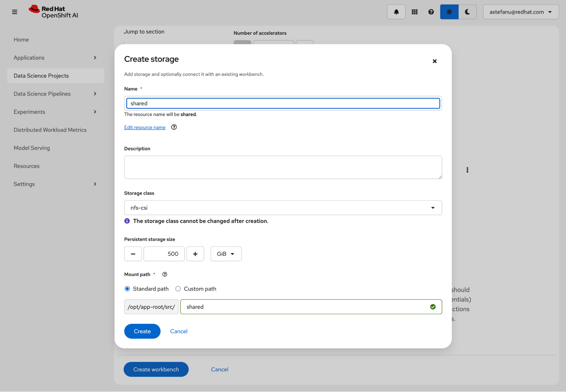Select the Custom path radio option
This screenshot has height=392, width=566.
tap(178, 289)
